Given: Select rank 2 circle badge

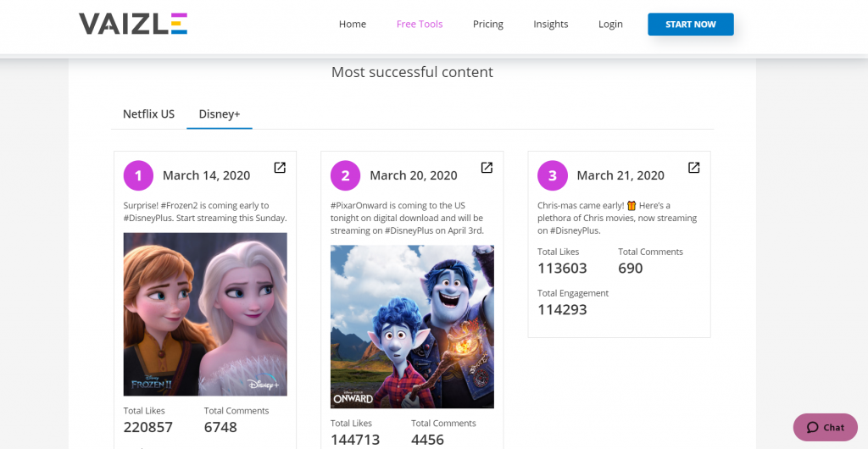Looking at the screenshot, I should 346,175.
